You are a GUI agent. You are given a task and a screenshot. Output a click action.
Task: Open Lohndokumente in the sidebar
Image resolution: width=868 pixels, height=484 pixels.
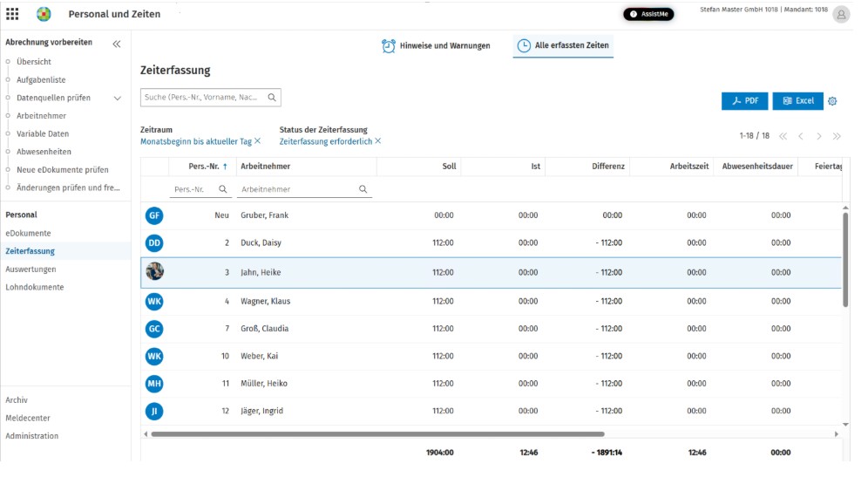coord(34,288)
